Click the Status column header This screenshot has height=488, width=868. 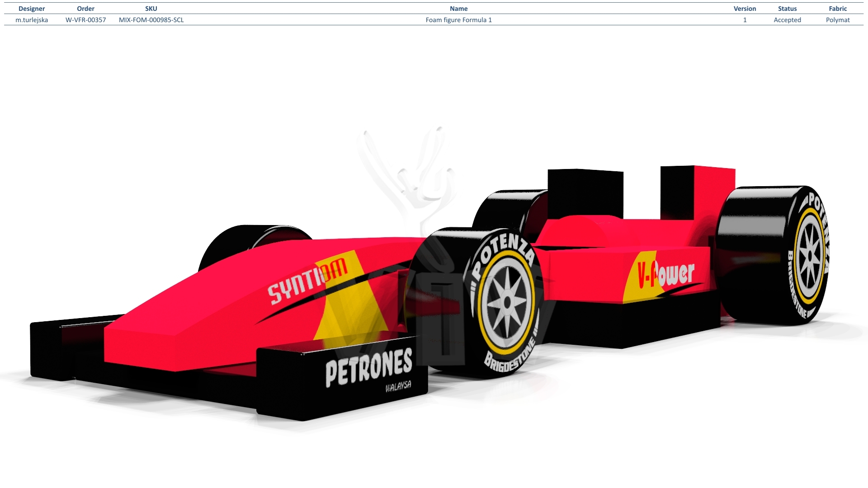(x=787, y=9)
